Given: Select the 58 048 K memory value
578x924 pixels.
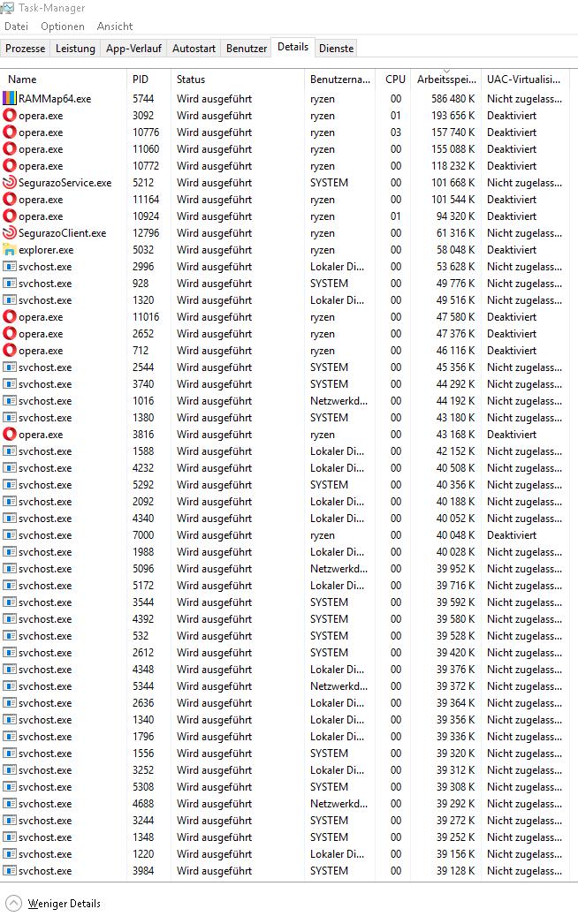Looking at the screenshot, I should click(456, 250).
